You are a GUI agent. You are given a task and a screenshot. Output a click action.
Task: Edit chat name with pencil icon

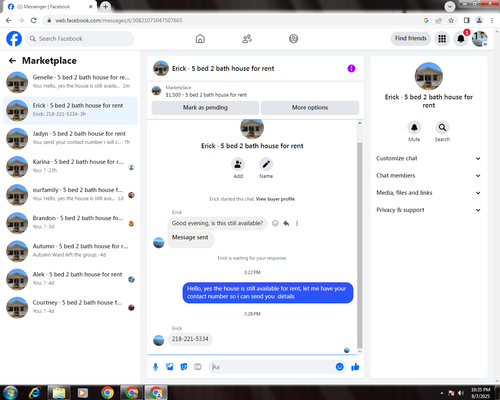tap(266, 164)
